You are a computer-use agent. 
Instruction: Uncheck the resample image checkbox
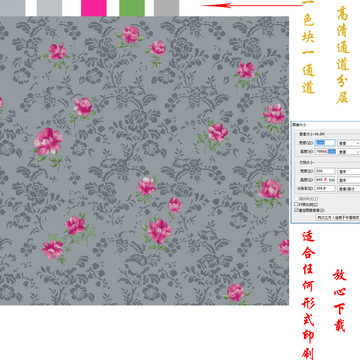click(296, 210)
